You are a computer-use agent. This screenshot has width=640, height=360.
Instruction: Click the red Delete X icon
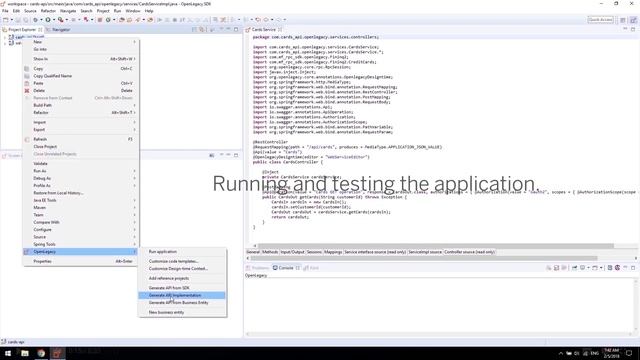pyautogui.click(x=27, y=91)
